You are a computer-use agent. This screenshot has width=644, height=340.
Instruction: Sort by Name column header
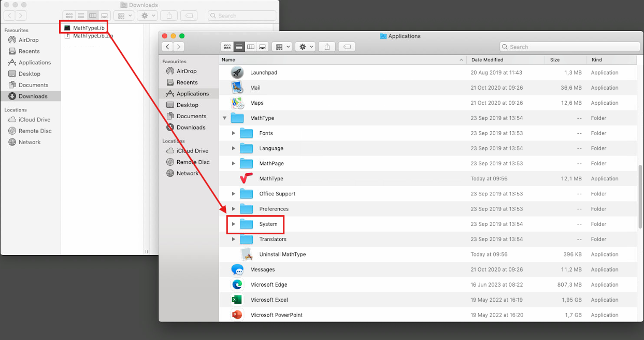pos(342,60)
